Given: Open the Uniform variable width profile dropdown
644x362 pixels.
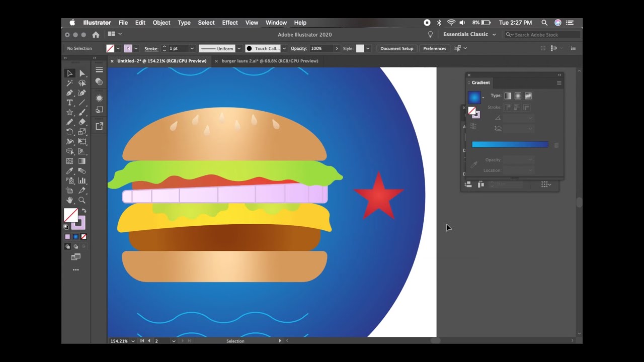Looking at the screenshot, I should 239,49.
